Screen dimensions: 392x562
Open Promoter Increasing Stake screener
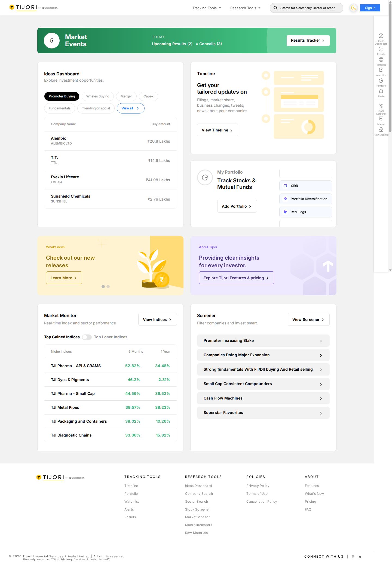pyautogui.click(x=263, y=341)
